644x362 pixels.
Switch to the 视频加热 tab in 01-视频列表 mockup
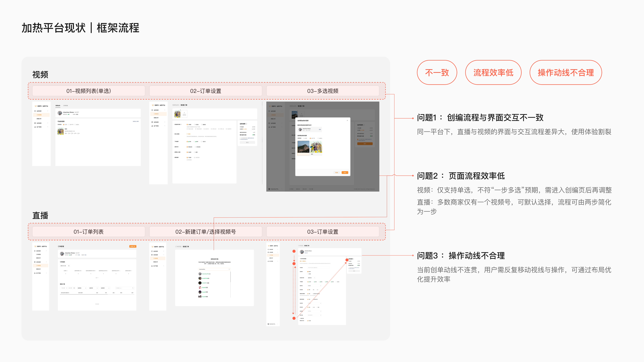pos(58,106)
